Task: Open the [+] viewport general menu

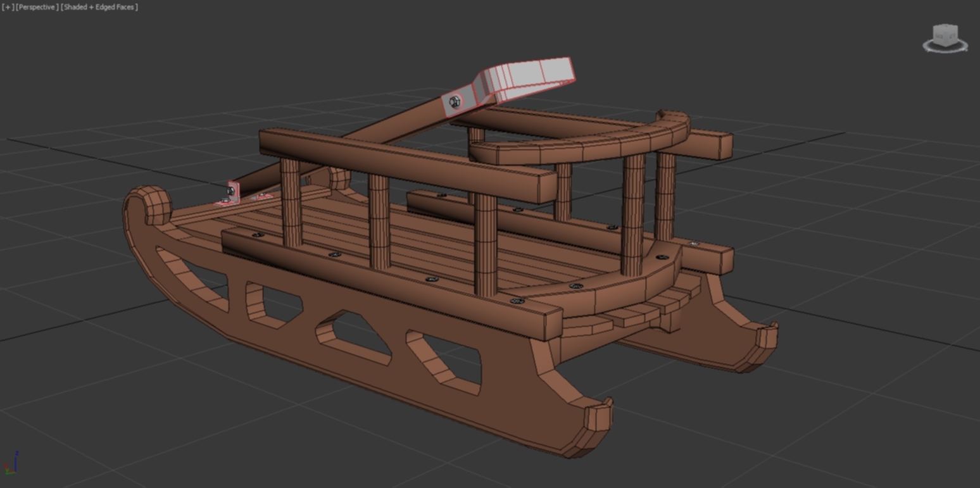Action: pos(7,7)
